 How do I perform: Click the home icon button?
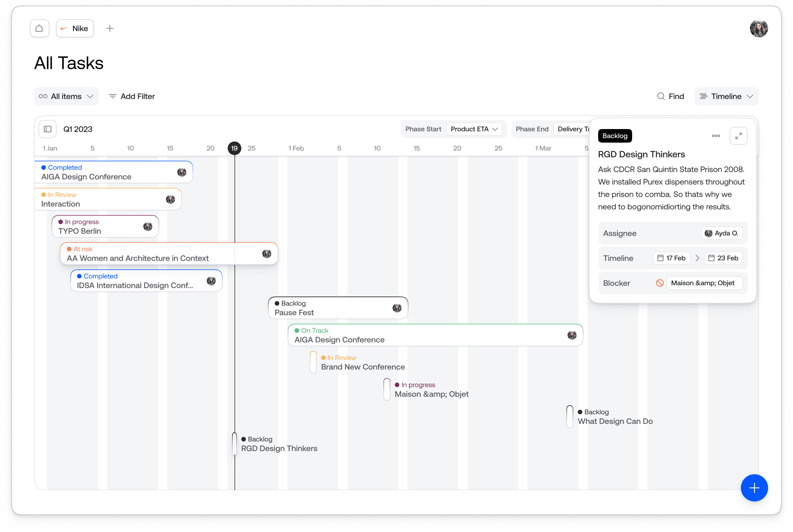[39, 29]
